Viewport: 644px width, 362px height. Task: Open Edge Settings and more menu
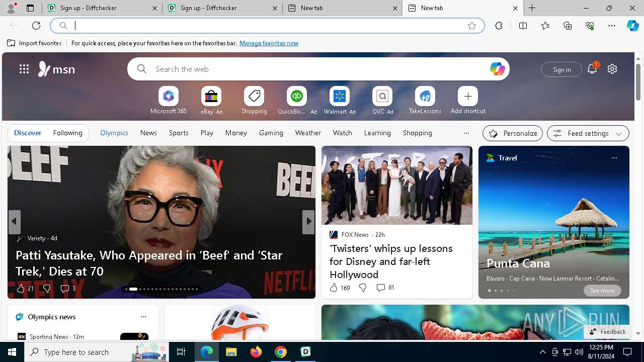click(x=612, y=26)
